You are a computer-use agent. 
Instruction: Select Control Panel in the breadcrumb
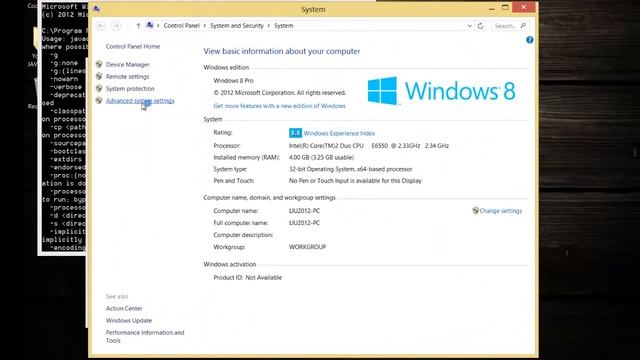182,26
